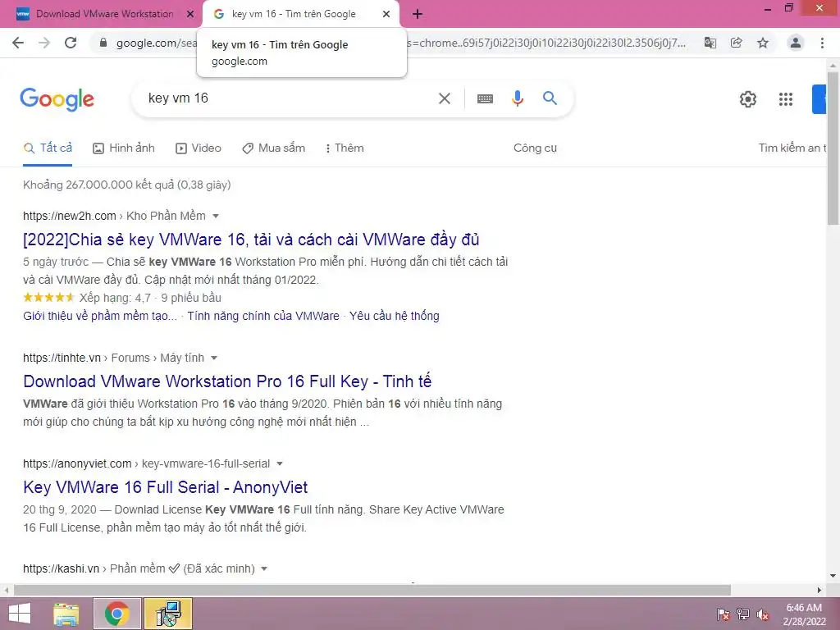Bookmark this page with the star

pyautogui.click(x=763, y=43)
